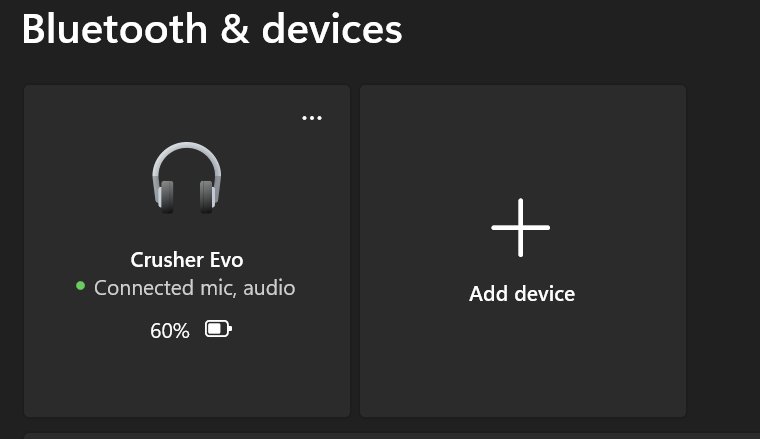Screen dimensions: 760x439
Task: Click the word audio in the status line
Action: (269, 288)
